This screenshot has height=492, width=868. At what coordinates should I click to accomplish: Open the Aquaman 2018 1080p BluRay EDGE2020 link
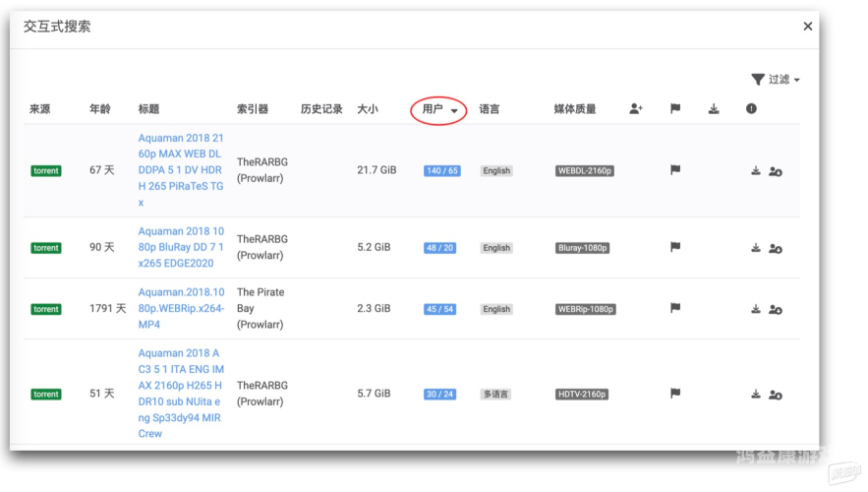[181, 247]
